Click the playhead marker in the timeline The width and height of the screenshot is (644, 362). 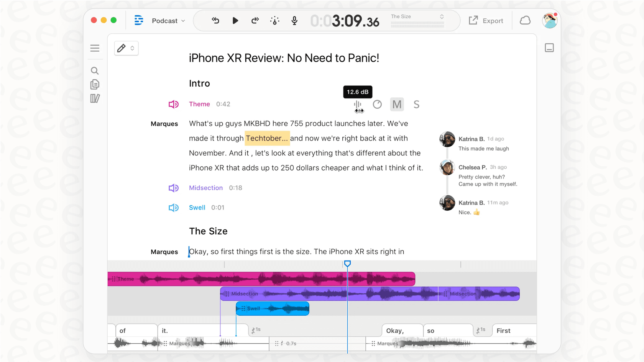click(x=347, y=264)
